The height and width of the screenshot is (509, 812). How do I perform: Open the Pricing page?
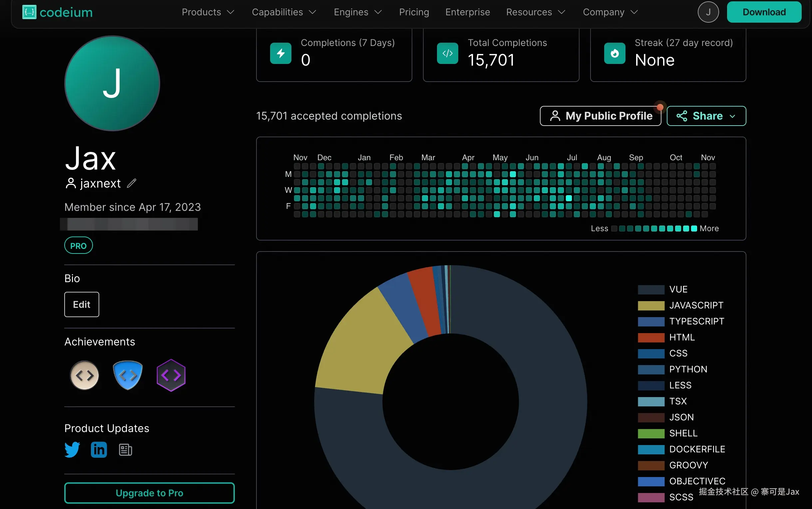tap(414, 12)
